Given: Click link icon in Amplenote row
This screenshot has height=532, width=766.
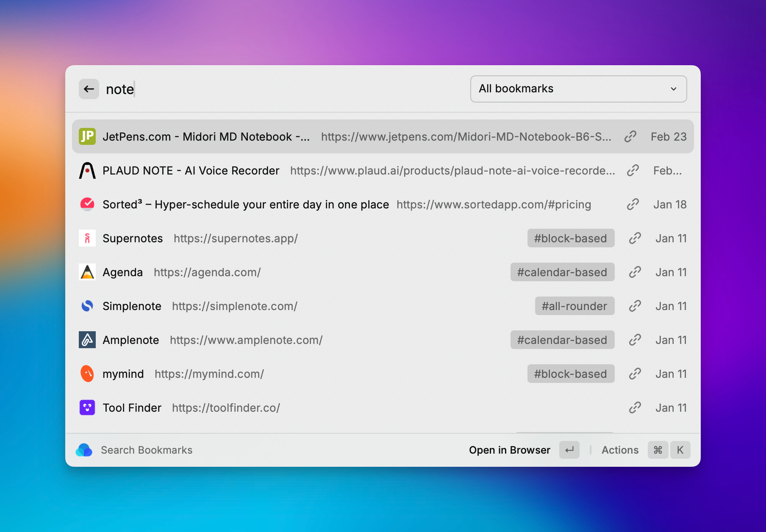Looking at the screenshot, I should tap(635, 340).
